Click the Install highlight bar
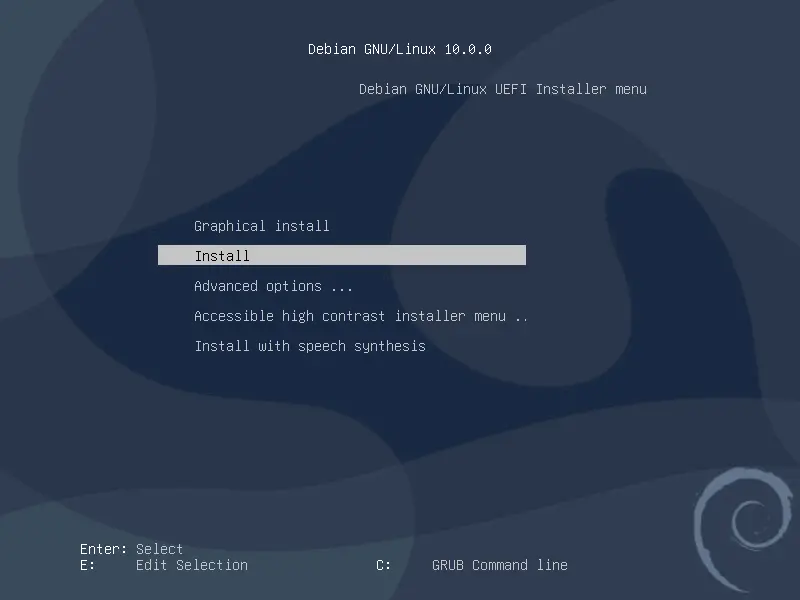 tap(342, 255)
